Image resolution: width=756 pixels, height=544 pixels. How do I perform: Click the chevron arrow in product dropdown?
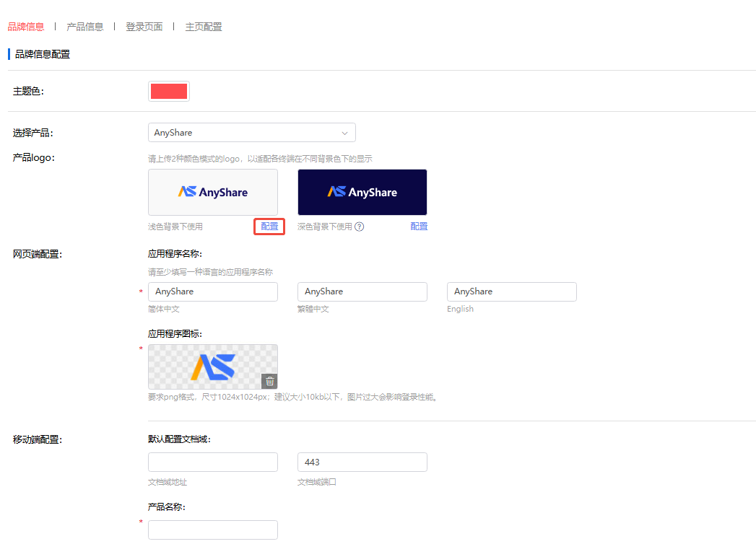point(344,133)
